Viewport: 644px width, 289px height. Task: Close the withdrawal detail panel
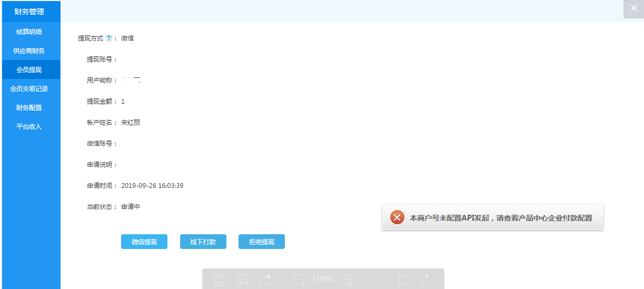tap(633, 9)
